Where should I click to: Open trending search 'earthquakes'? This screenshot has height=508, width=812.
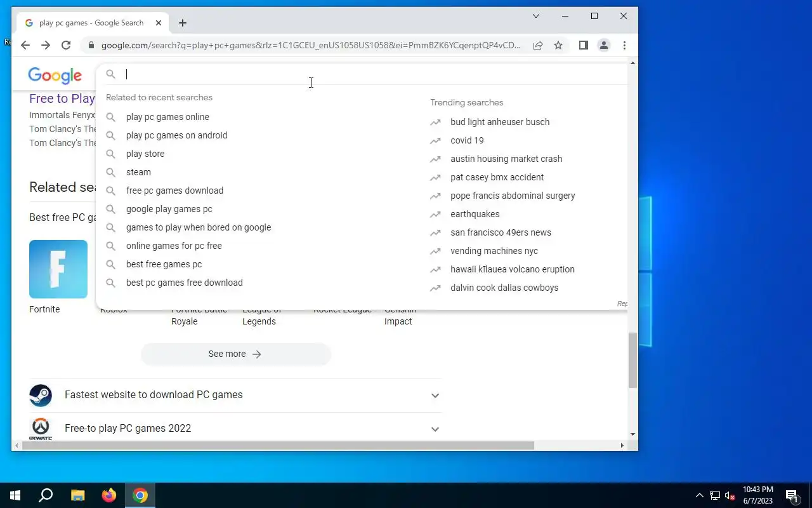pos(475,214)
